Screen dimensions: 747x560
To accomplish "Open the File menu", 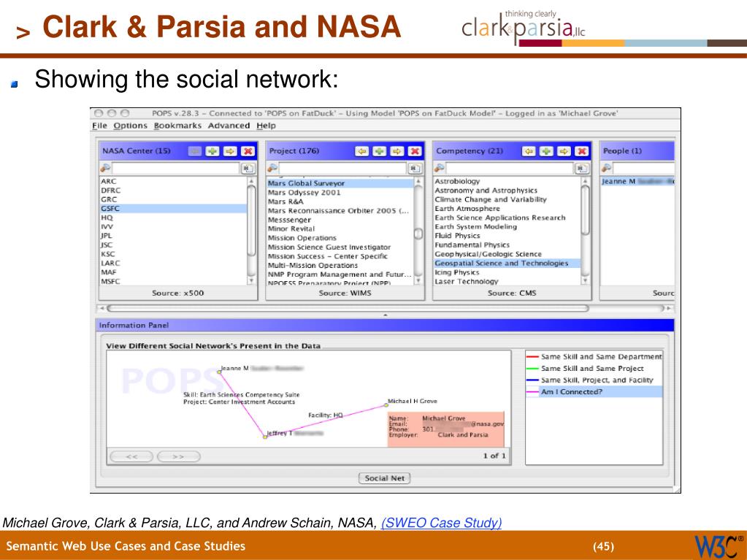I will click(x=99, y=126).
